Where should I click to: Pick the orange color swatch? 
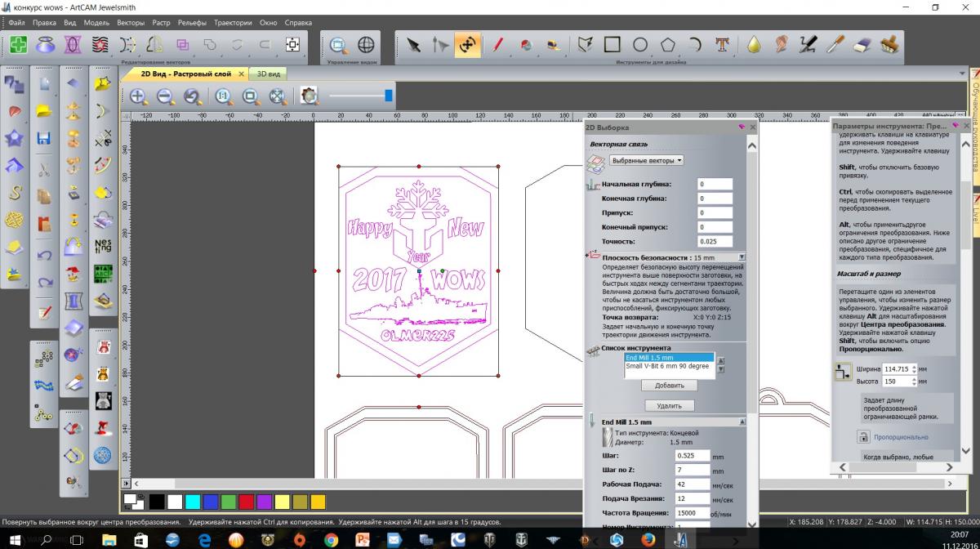[318, 501]
